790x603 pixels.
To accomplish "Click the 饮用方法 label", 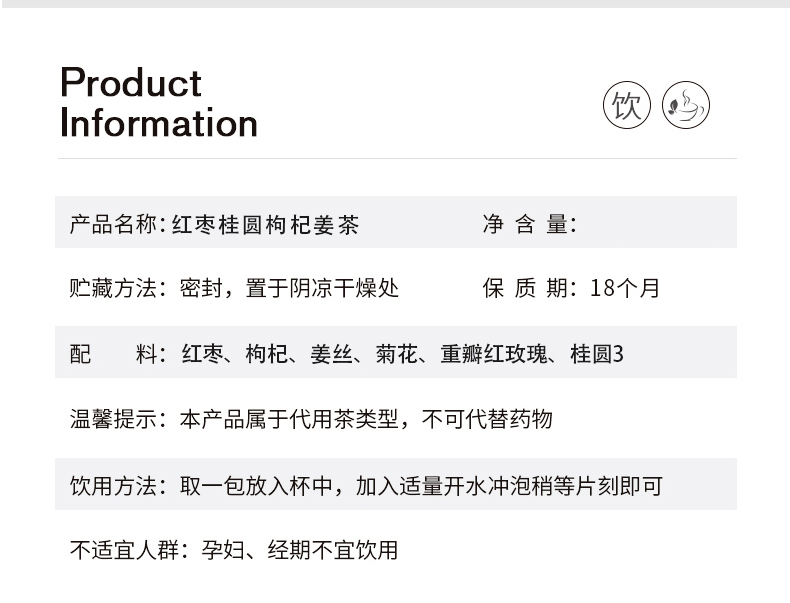I will 113,487.
